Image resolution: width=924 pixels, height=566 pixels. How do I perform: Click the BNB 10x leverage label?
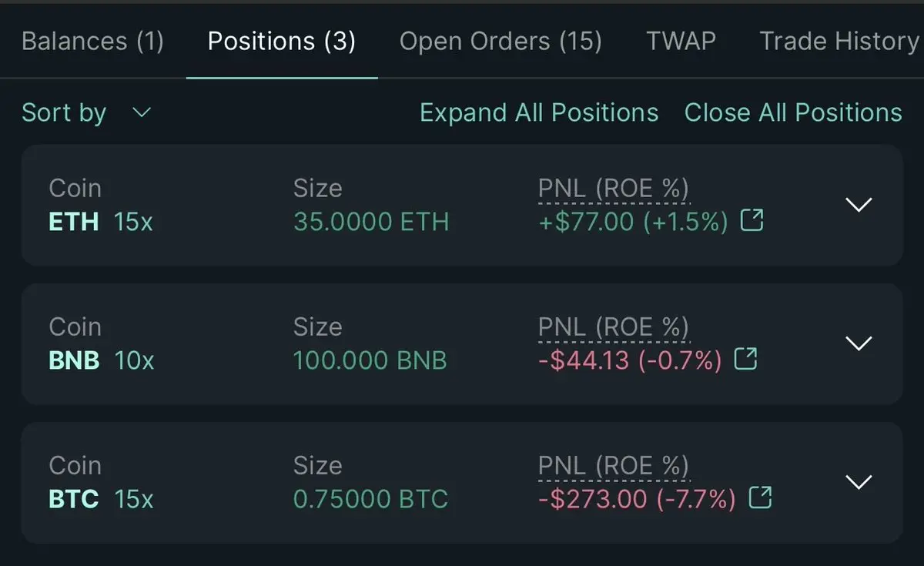pos(135,360)
